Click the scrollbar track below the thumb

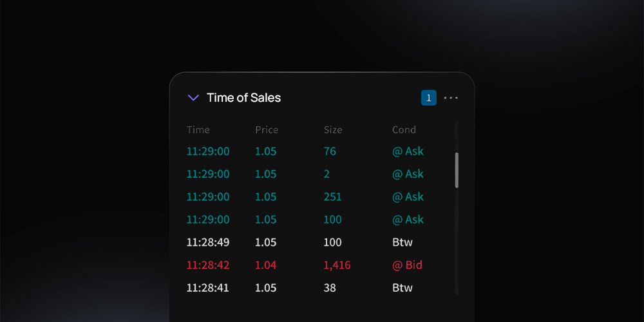pyautogui.click(x=457, y=240)
